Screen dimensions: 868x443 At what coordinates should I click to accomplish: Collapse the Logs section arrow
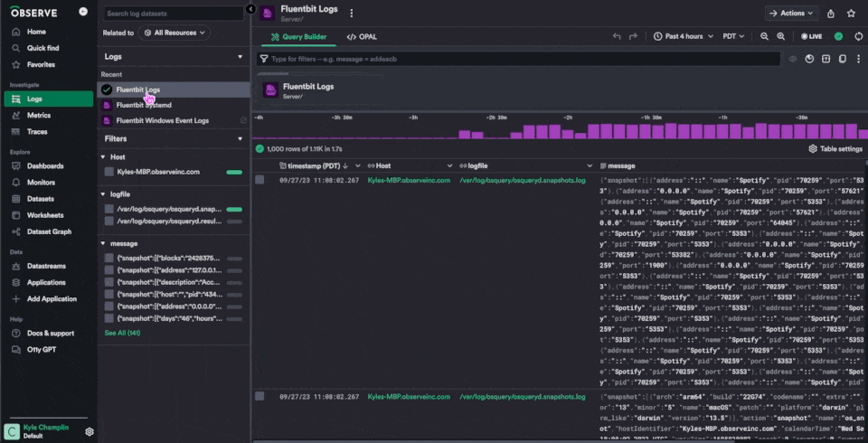coord(241,56)
